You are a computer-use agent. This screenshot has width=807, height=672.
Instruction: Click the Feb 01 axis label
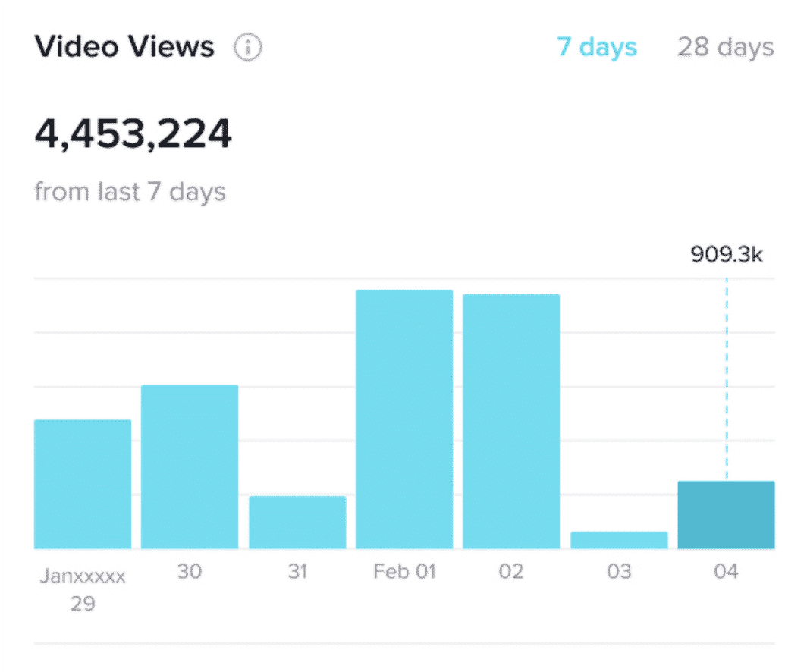(404, 572)
